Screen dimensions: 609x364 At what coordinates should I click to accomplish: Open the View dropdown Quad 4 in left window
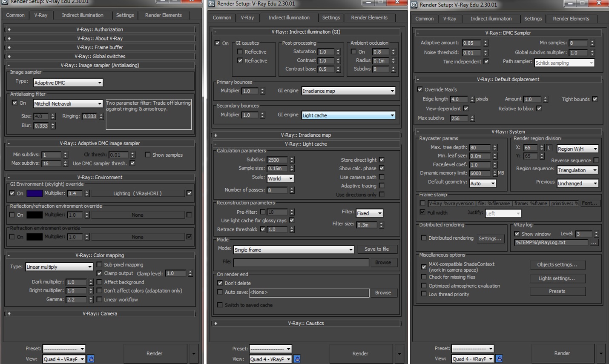[64, 359]
